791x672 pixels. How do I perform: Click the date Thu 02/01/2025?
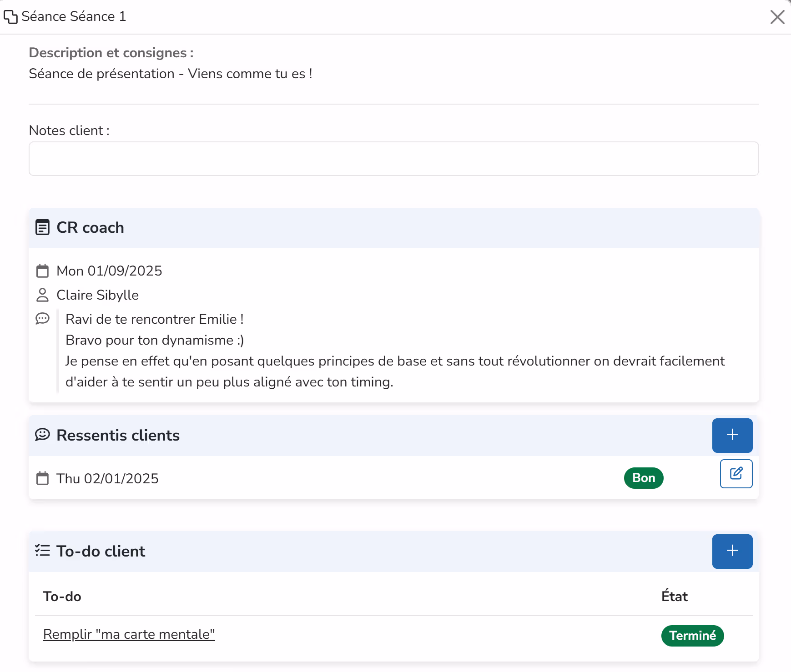tap(107, 479)
